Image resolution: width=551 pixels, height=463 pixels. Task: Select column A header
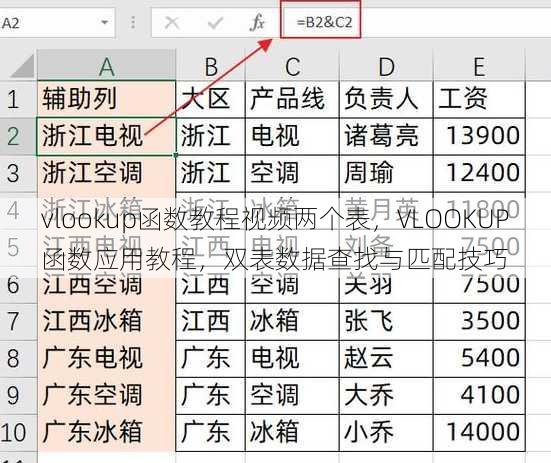tap(106, 66)
